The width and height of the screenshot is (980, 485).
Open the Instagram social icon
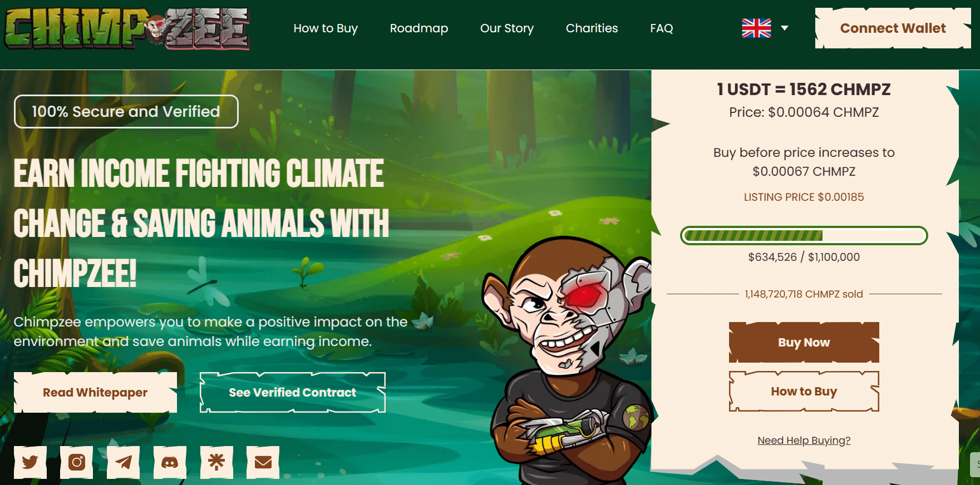click(77, 462)
